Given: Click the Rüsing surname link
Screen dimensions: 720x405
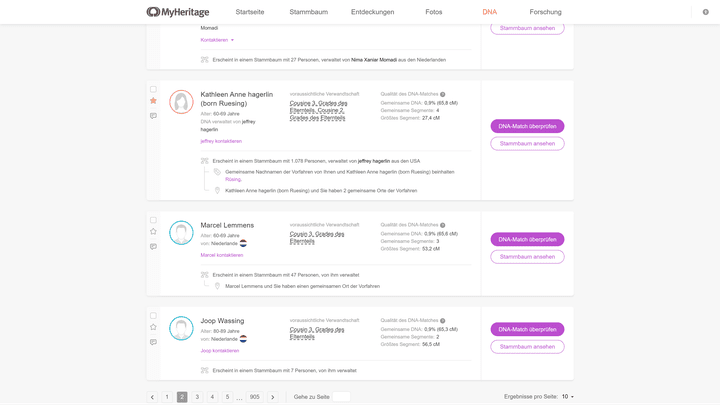Looking at the screenshot, I should (233, 179).
